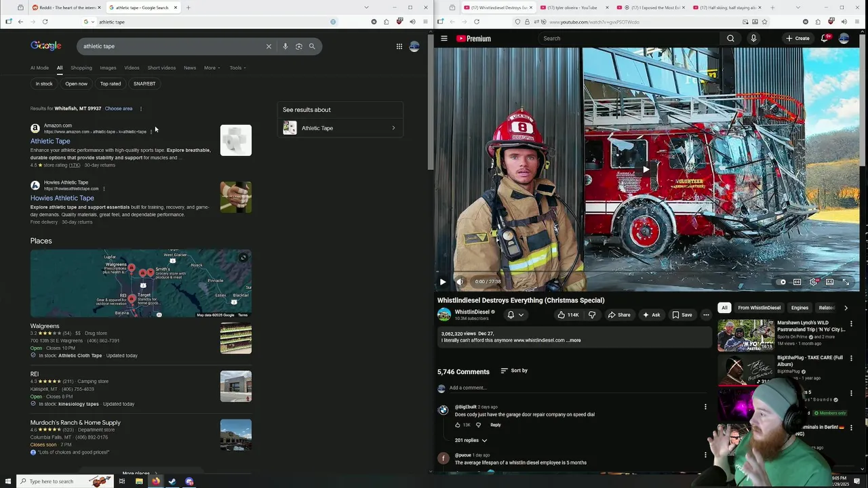Expand the map to full view
Image resolution: width=868 pixels, height=488 pixels.
pos(243,258)
